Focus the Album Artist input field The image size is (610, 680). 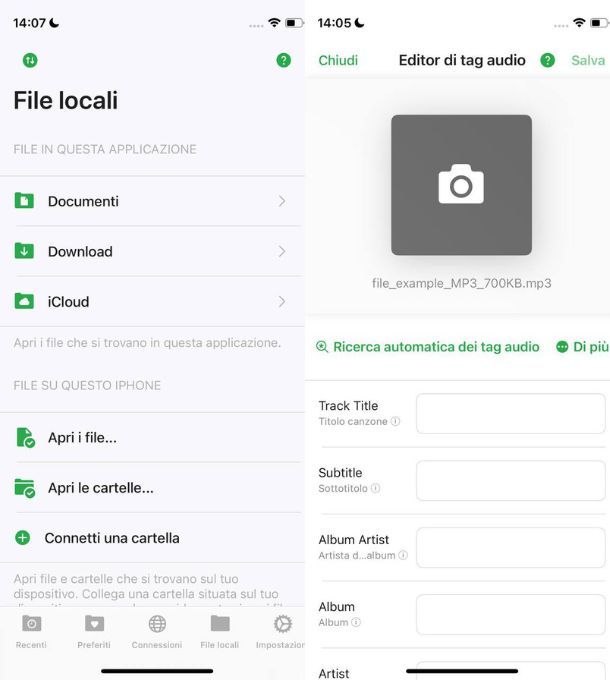coord(511,548)
